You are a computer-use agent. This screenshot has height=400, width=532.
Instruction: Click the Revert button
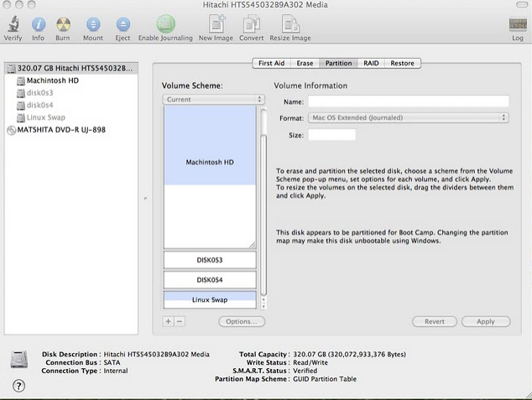435,321
